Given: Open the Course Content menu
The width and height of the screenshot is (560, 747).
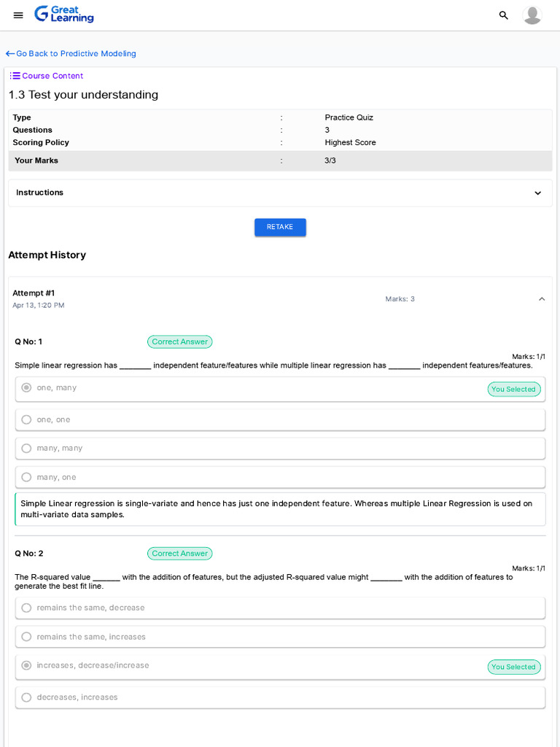Looking at the screenshot, I should click(x=52, y=76).
